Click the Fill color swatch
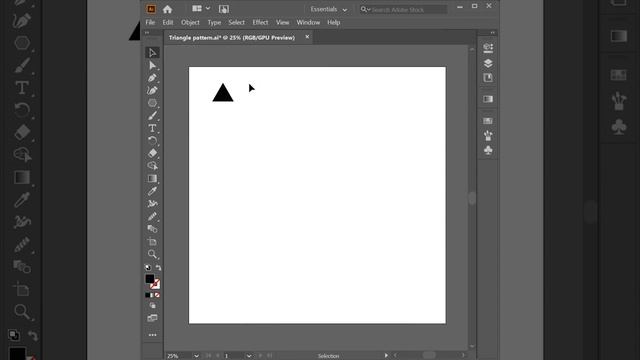Screen dimensions: 640x360 tap(149, 279)
